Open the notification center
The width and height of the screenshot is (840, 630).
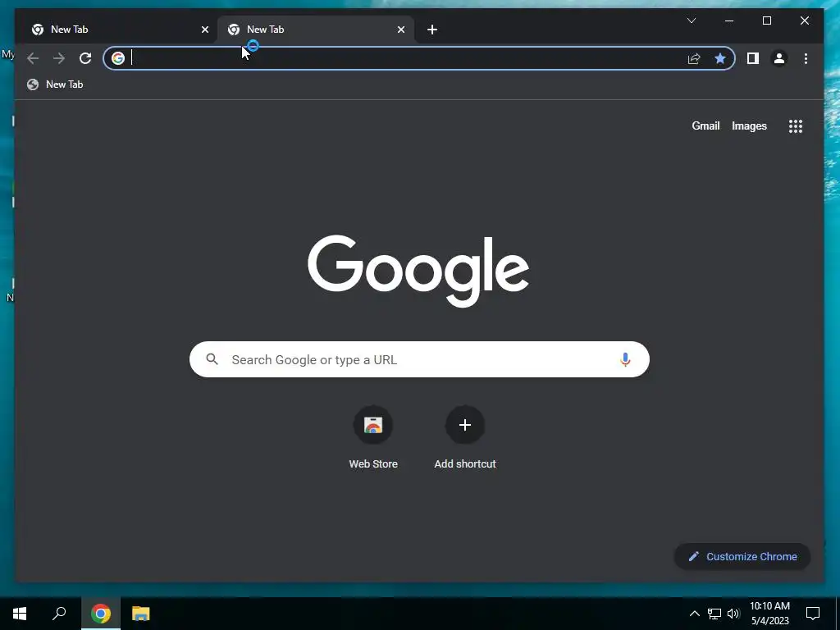coord(813,614)
